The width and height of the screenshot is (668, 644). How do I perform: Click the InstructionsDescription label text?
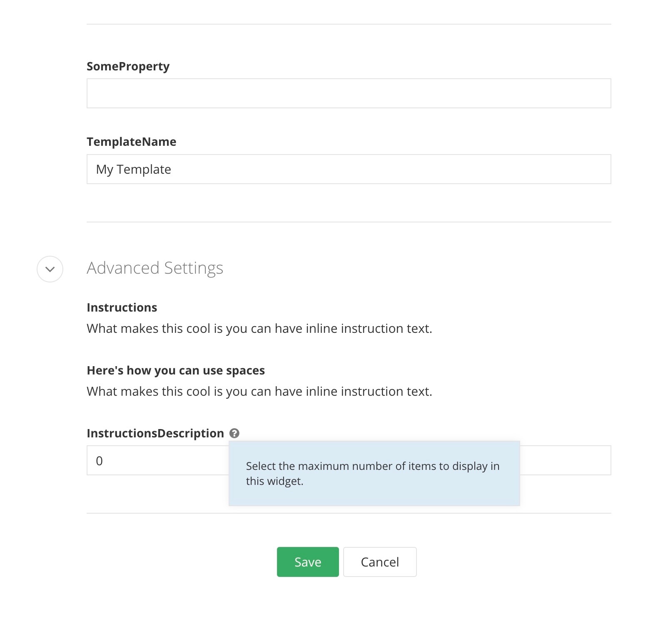(x=155, y=433)
